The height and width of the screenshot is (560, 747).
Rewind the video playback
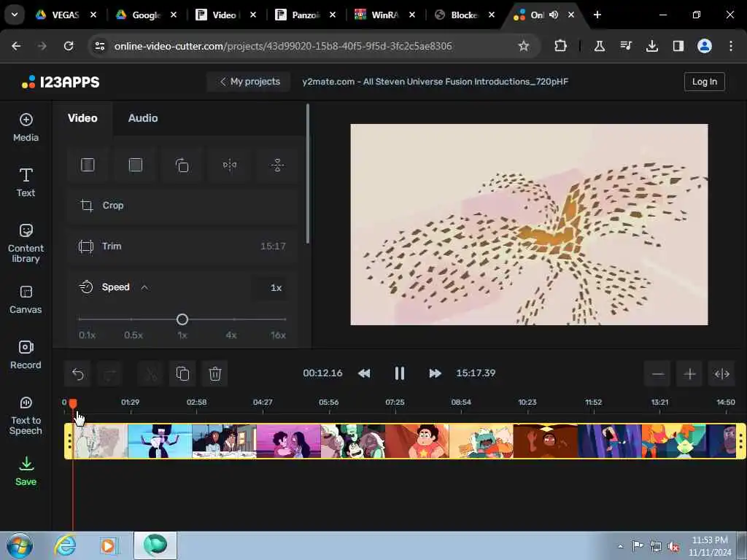click(364, 373)
